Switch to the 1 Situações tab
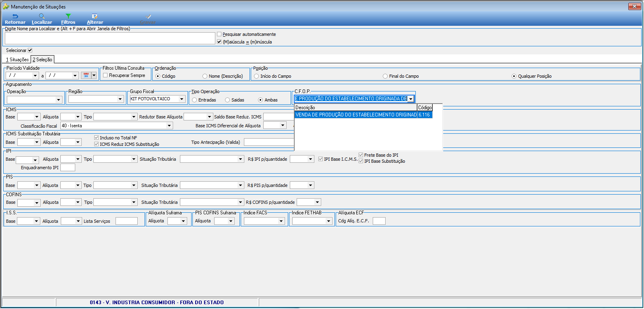The width and height of the screenshot is (644, 309). (x=17, y=60)
